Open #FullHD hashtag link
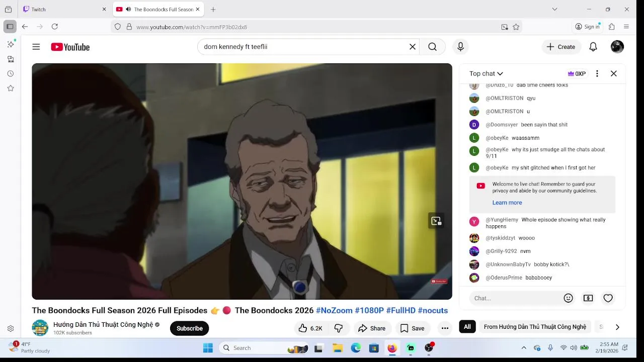Screen dimensions: 644x362 pos(400,310)
